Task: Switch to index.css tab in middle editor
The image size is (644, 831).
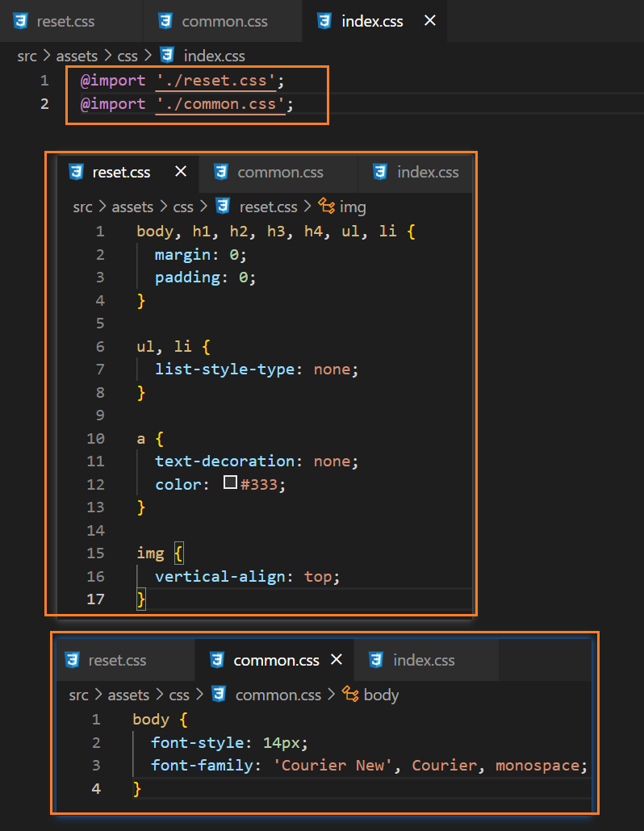Action: [x=416, y=172]
